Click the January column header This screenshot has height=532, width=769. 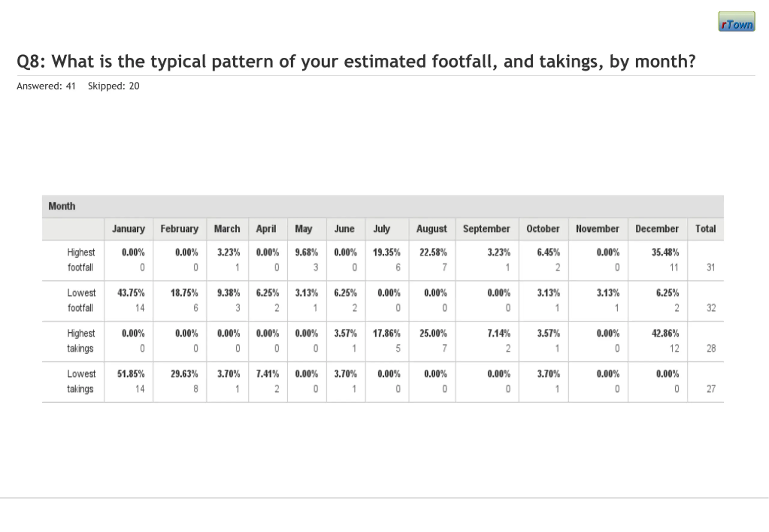click(x=128, y=229)
